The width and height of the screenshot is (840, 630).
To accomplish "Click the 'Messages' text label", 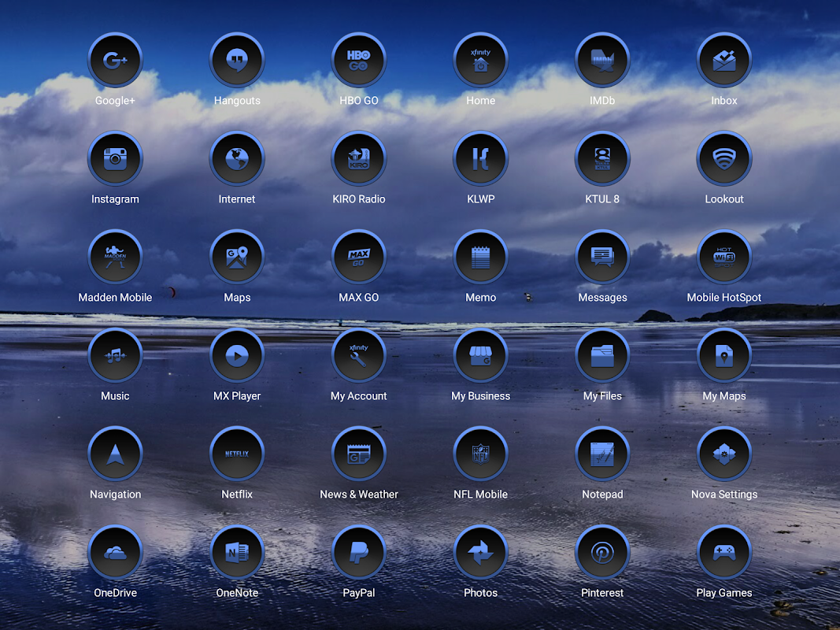I will click(x=602, y=298).
